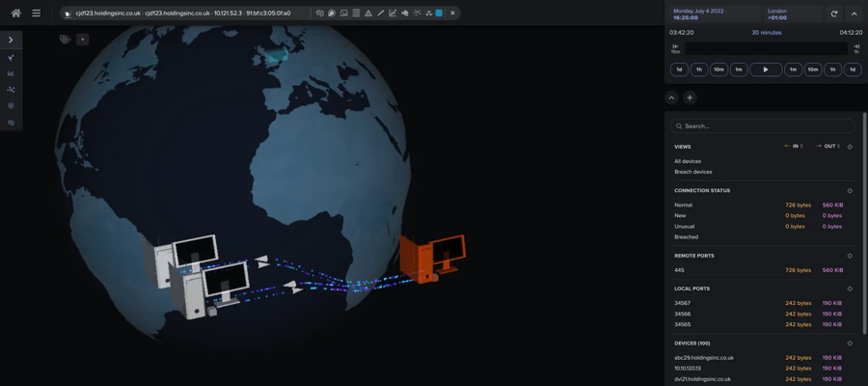View model breaches warning triangle icon
The width and height of the screenshot is (868, 386).
368,13
